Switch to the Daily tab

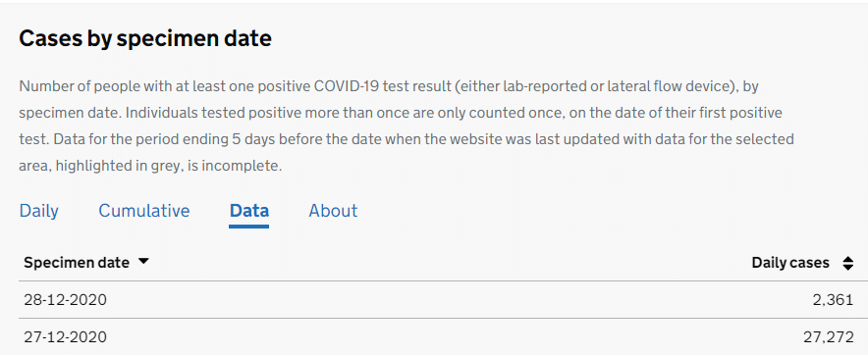[x=38, y=211]
